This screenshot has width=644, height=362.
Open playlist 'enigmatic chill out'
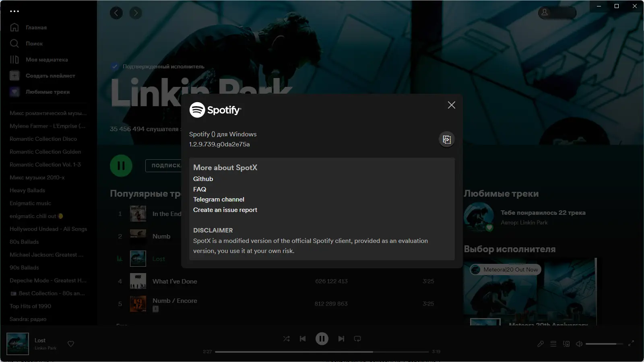[36, 216]
